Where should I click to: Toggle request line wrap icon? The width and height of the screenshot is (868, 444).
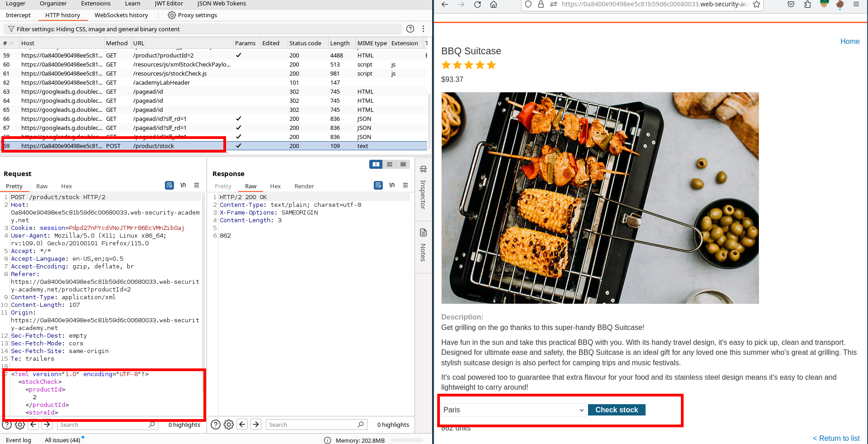pos(169,185)
